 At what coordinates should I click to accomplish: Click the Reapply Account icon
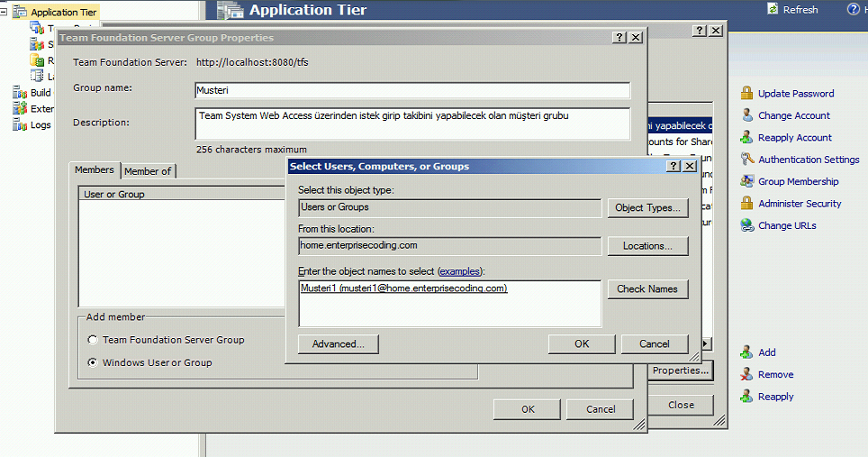pyautogui.click(x=746, y=137)
